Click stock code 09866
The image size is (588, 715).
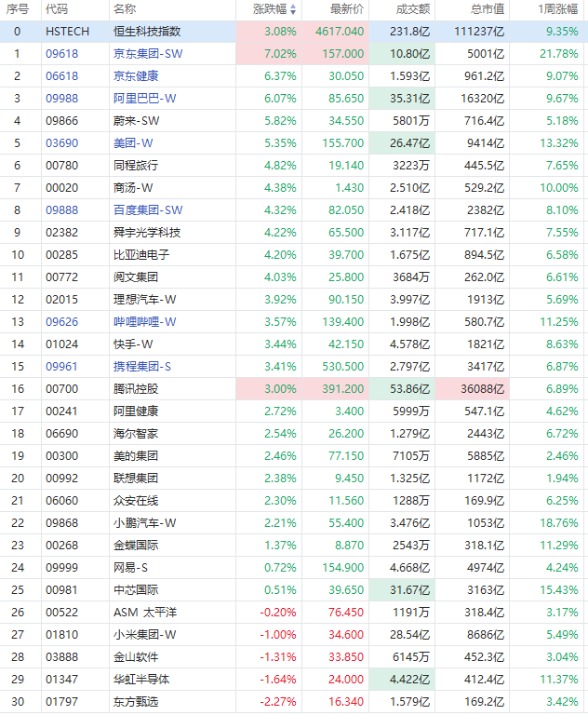click(x=62, y=121)
